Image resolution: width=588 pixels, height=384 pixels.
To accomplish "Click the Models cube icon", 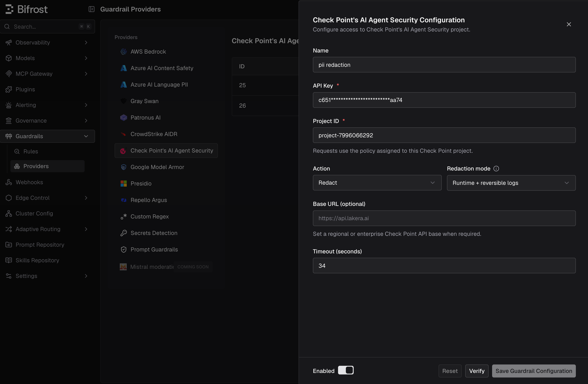I will [9, 58].
